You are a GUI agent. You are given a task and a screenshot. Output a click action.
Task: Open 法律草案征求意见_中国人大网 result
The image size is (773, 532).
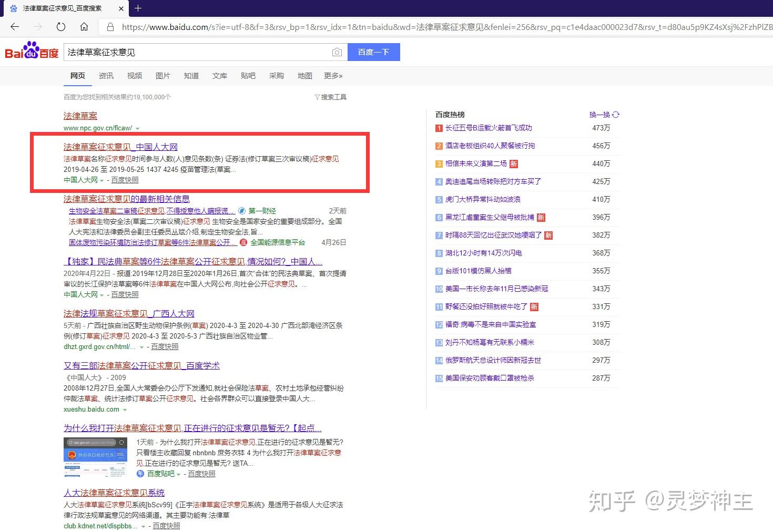120,147
